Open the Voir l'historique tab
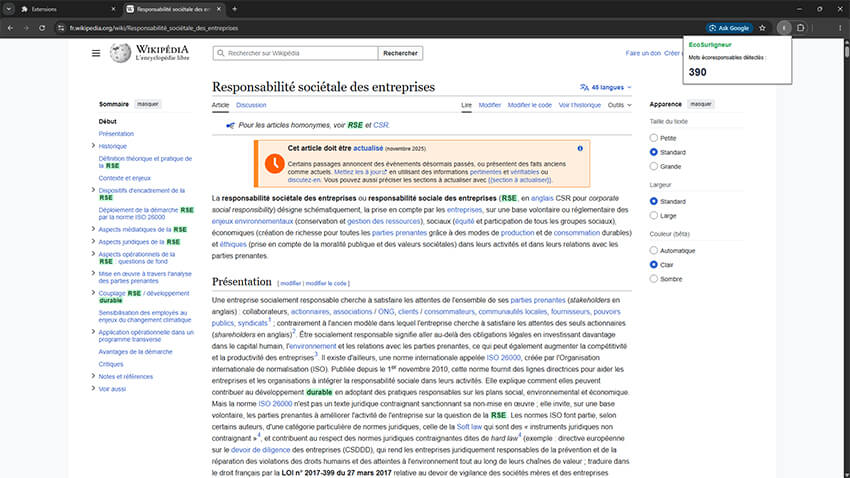The height and width of the screenshot is (478, 850). pos(579,105)
